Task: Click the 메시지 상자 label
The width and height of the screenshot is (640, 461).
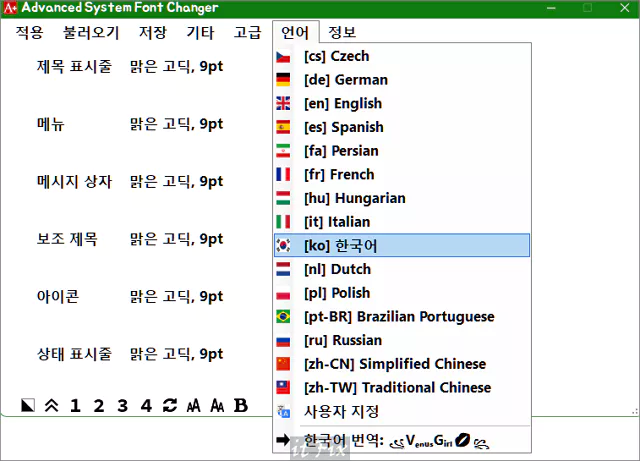Action: 74,181
